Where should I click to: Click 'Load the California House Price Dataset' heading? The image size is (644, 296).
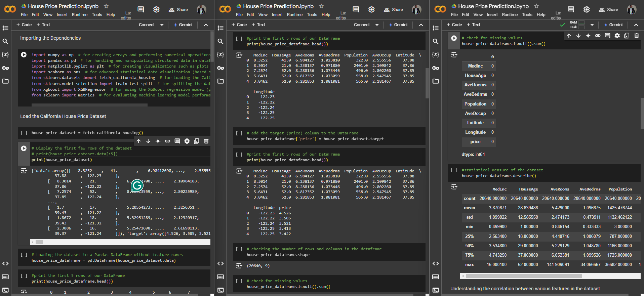63,116
